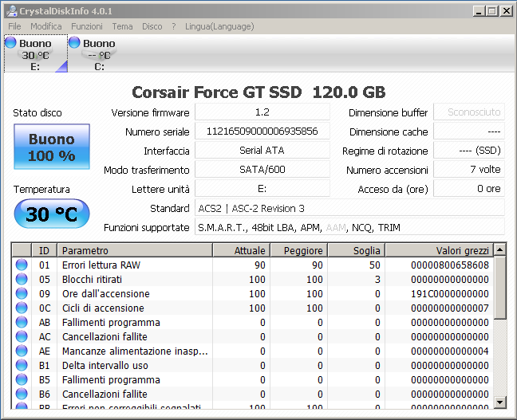This screenshot has width=517, height=420.
Task: Click the Corsair Force GT SSD title
Action: click(258, 92)
